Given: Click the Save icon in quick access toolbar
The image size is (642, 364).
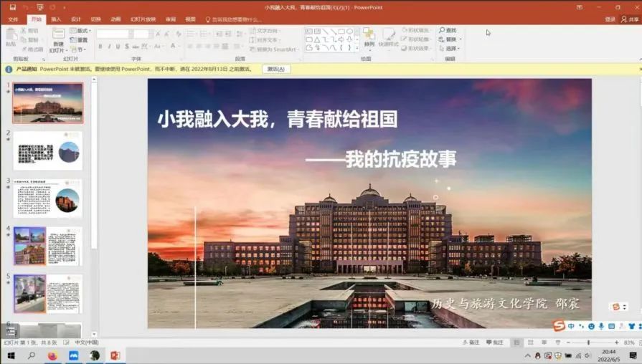Looking at the screenshot, I should tap(11, 7).
